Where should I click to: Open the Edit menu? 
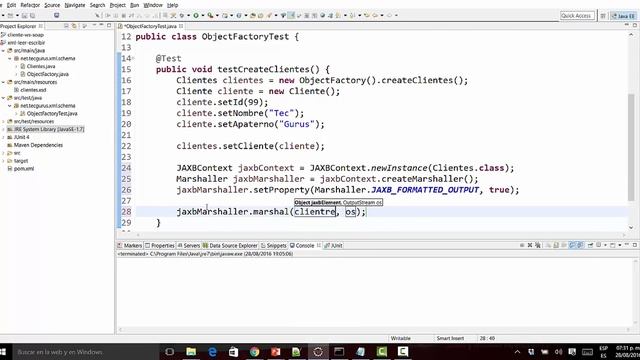(x=11, y=5)
